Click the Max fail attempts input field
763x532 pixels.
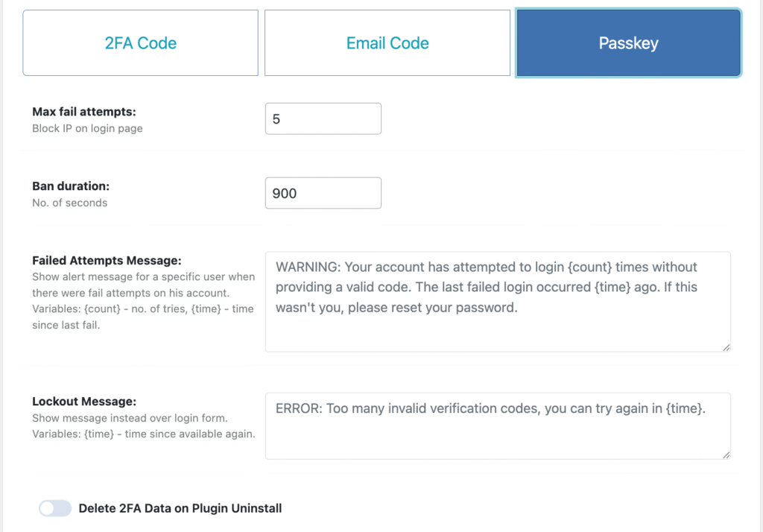(323, 118)
